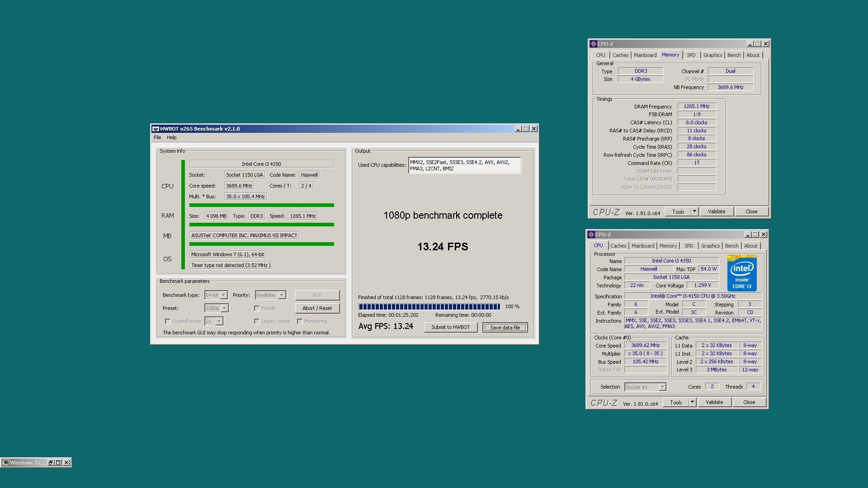Click the Save data file button
868x488 pixels.
click(x=505, y=327)
